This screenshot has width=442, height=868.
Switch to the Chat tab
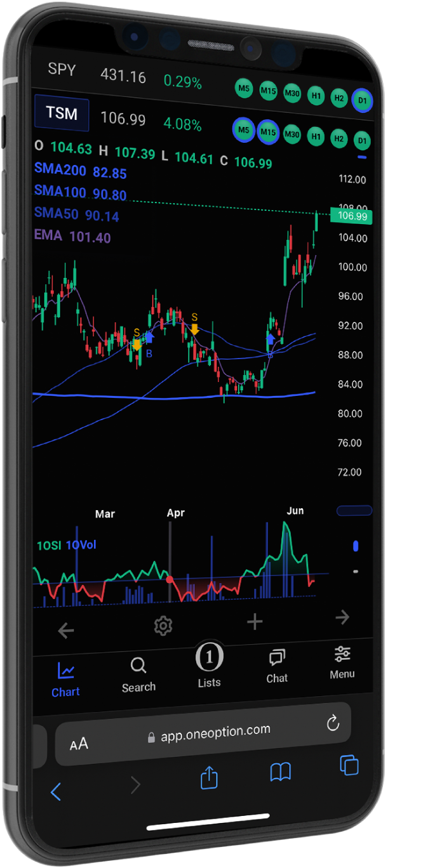[277, 666]
